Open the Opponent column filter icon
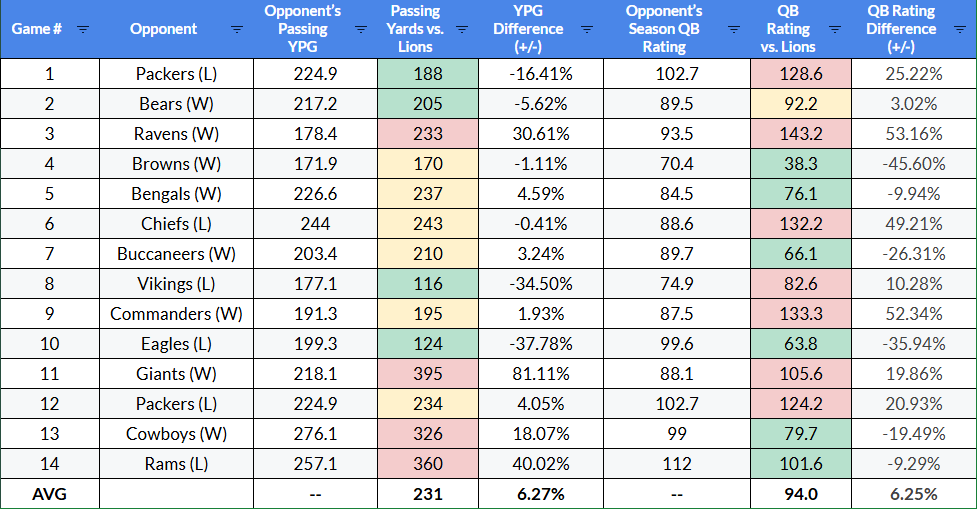 point(236,29)
